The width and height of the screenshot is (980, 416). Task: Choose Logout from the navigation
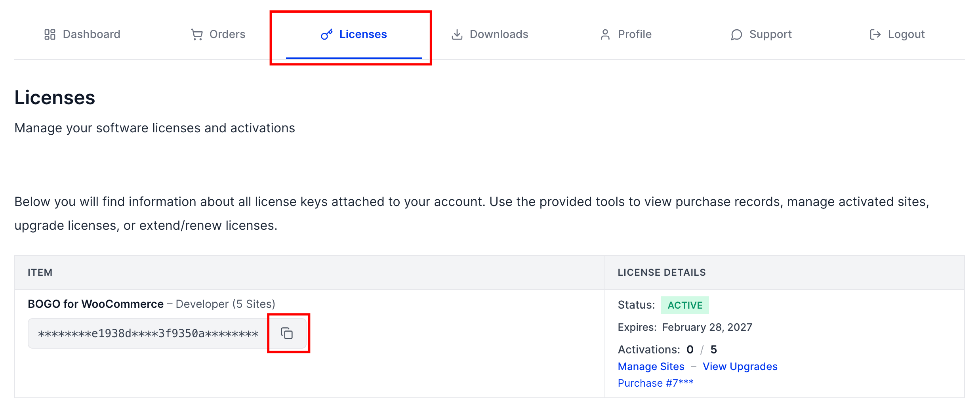click(897, 34)
